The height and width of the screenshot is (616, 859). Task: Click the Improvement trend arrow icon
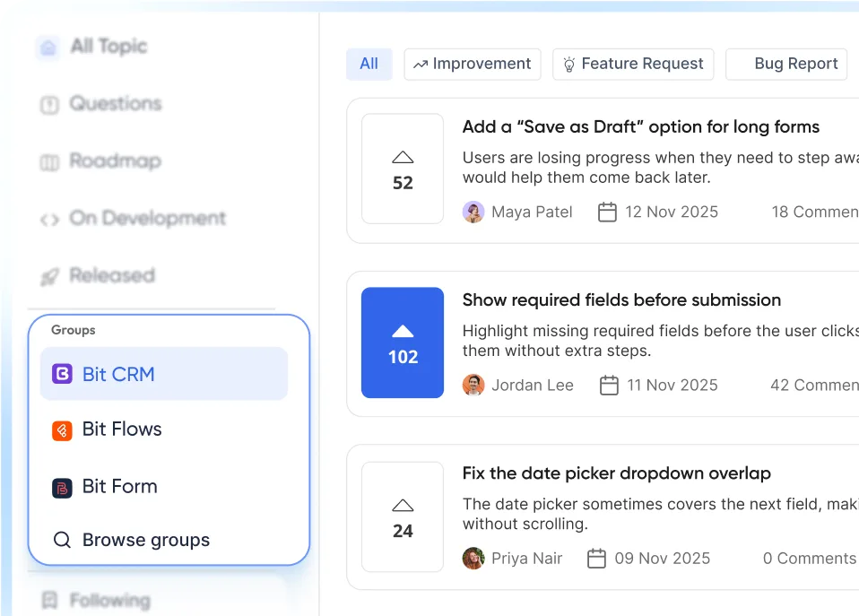coord(421,65)
